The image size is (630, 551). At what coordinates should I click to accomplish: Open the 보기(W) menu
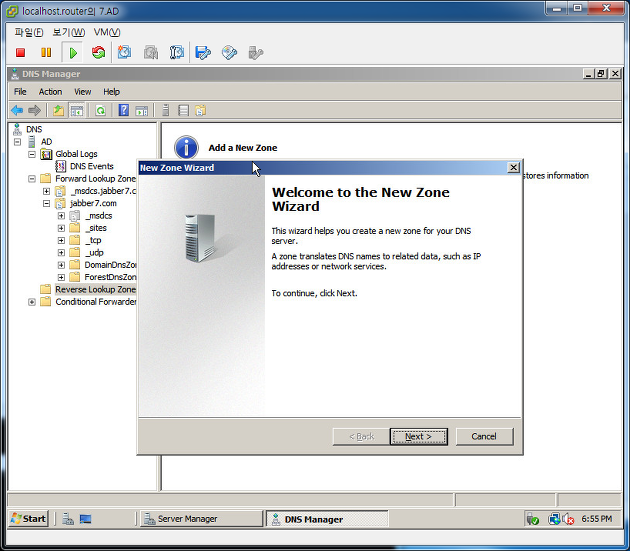click(69, 32)
